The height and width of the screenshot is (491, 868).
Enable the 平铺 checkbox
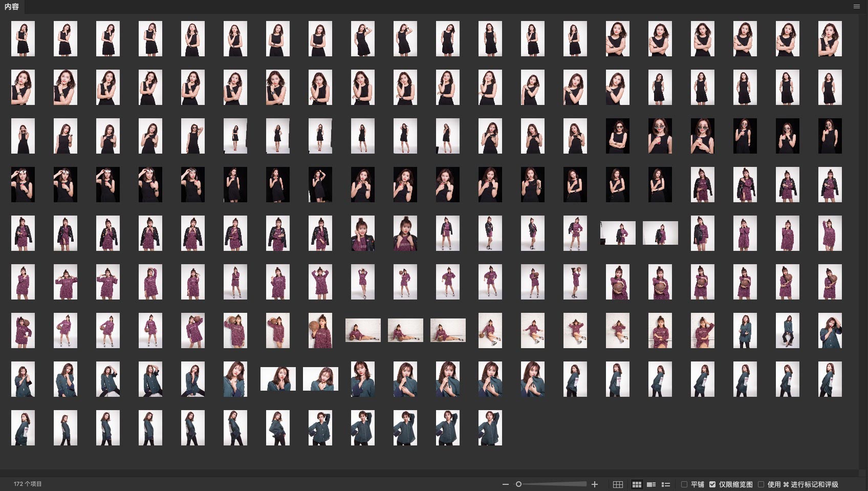pos(684,484)
